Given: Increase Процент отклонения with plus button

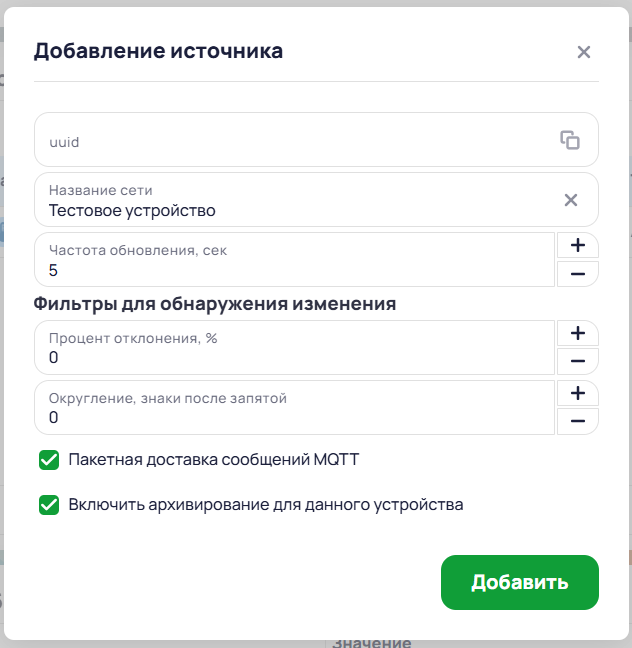Looking at the screenshot, I should click(578, 333).
